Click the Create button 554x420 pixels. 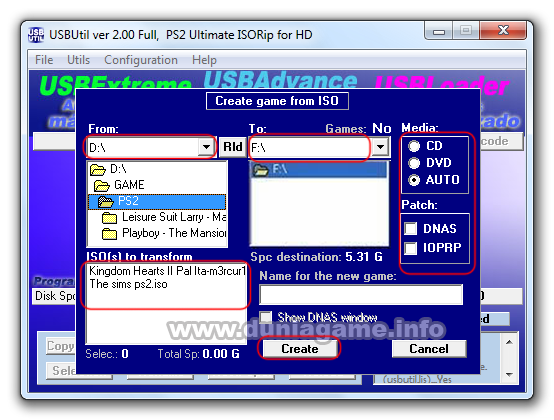(300, 349)
